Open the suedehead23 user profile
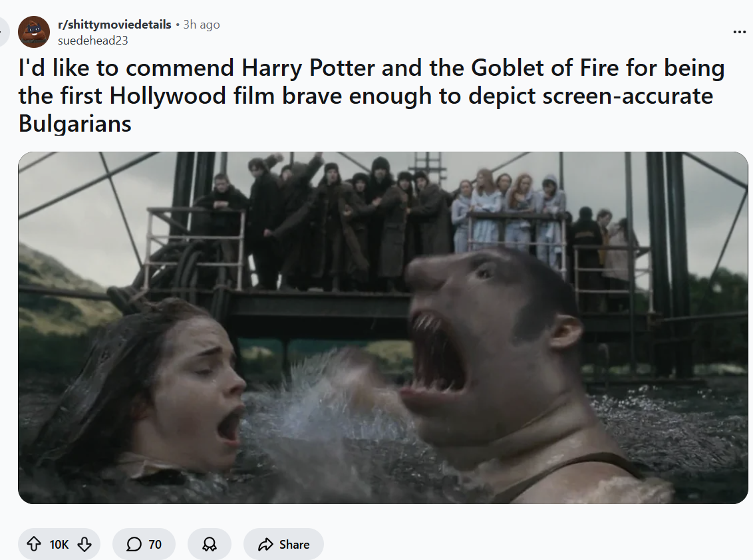Screen dimensions: 753x560 coord(92,41)
